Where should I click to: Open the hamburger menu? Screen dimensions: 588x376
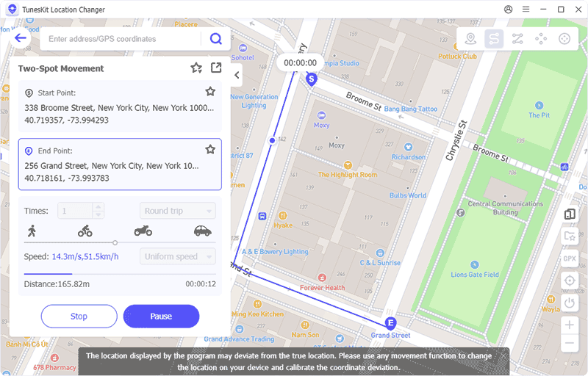[x=526, y=10]
